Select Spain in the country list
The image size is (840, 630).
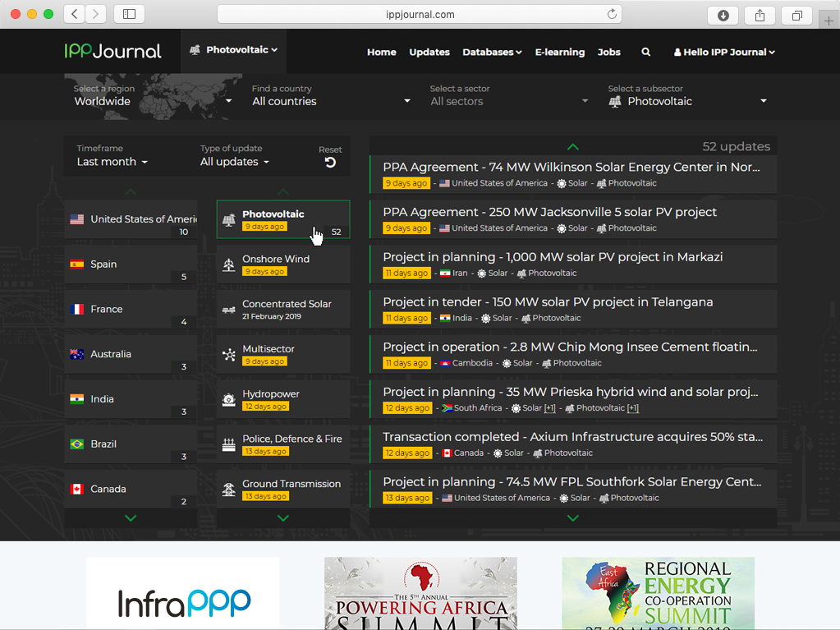coord(131,264)
